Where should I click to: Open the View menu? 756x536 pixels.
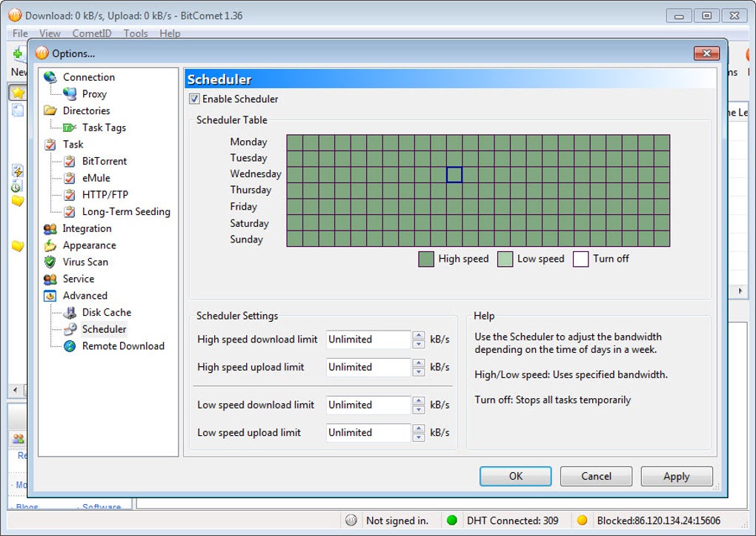click(50, 33)
